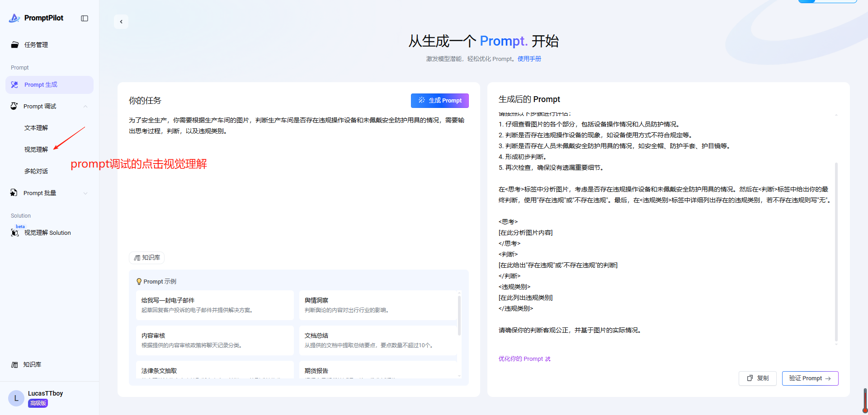868x415 pixels.
Task: Open 知识库 at the sidebar bottom
Action: 32,365
